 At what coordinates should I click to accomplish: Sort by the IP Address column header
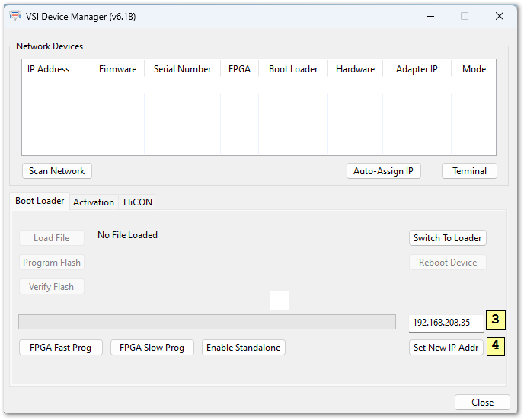(x=56, y=69)
